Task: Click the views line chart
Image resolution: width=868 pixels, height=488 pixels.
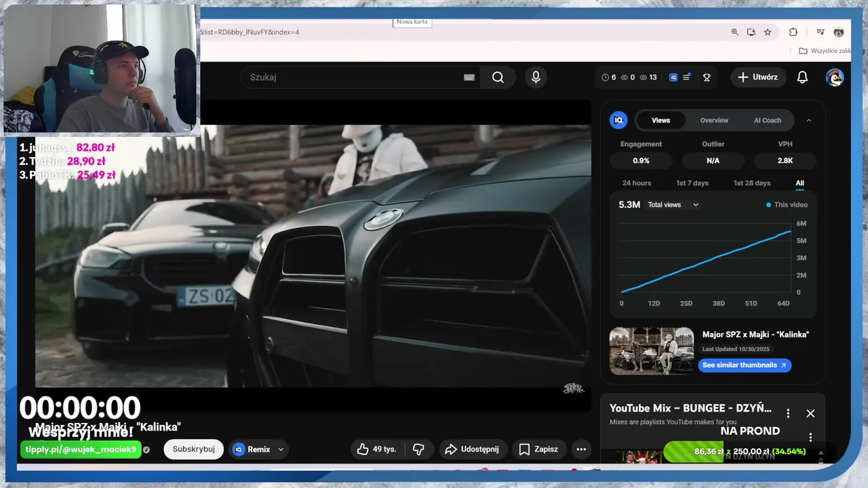Action: [x=706, y=261]
